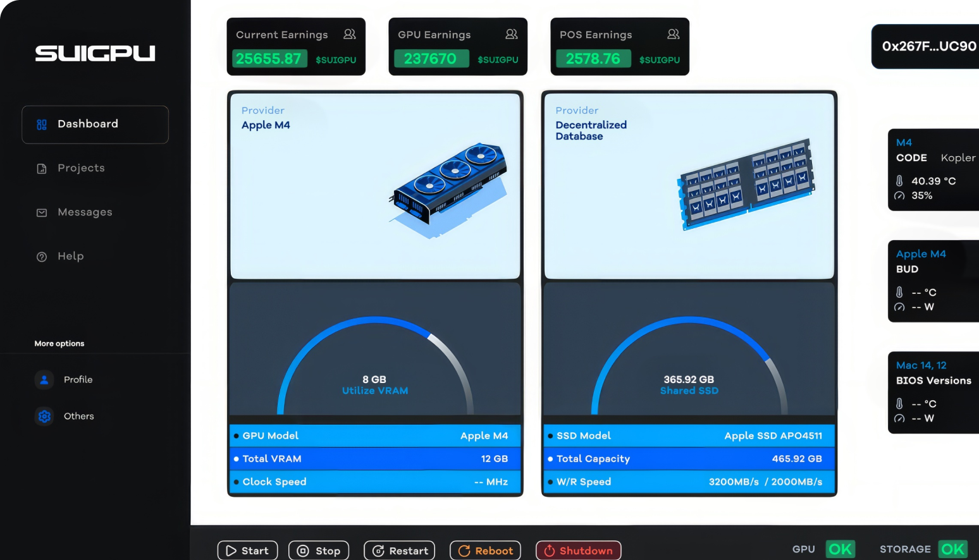Screen dimensions: 979x560
Task: Click the Reboot button
Action: click(x=485, y=551)
